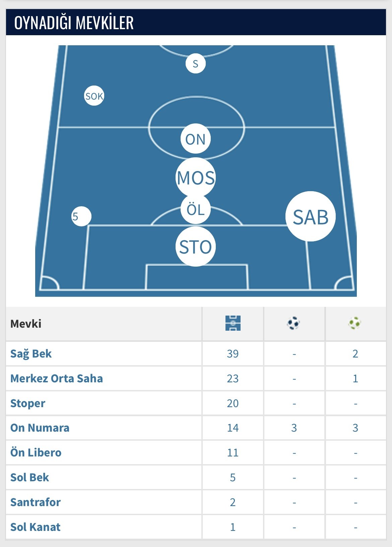
Task: Open the Sol Kanat position link
Action: [35, 527]
